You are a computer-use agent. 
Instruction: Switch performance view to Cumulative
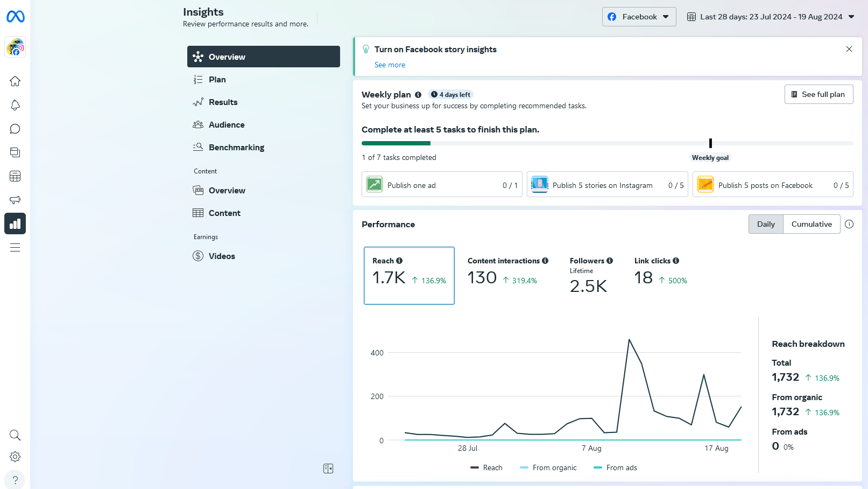pos(811,224)
